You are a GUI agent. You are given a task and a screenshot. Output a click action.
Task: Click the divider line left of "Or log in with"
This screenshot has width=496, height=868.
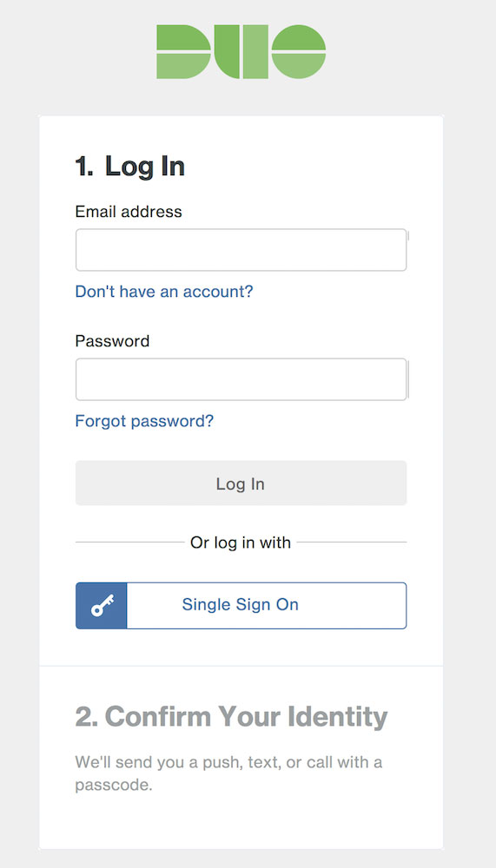129,542
